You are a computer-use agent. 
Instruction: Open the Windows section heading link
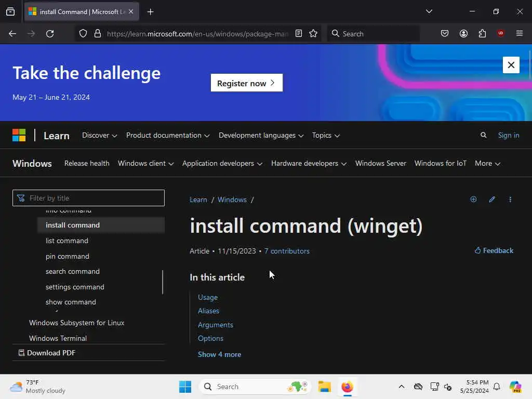(x=32, y=164)
